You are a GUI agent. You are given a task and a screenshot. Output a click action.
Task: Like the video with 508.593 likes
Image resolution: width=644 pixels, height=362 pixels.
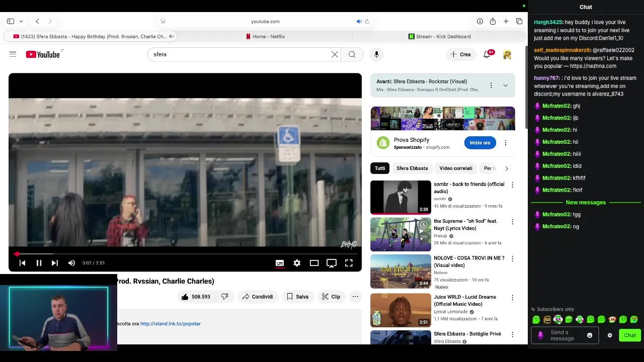[x=196, y=297]
